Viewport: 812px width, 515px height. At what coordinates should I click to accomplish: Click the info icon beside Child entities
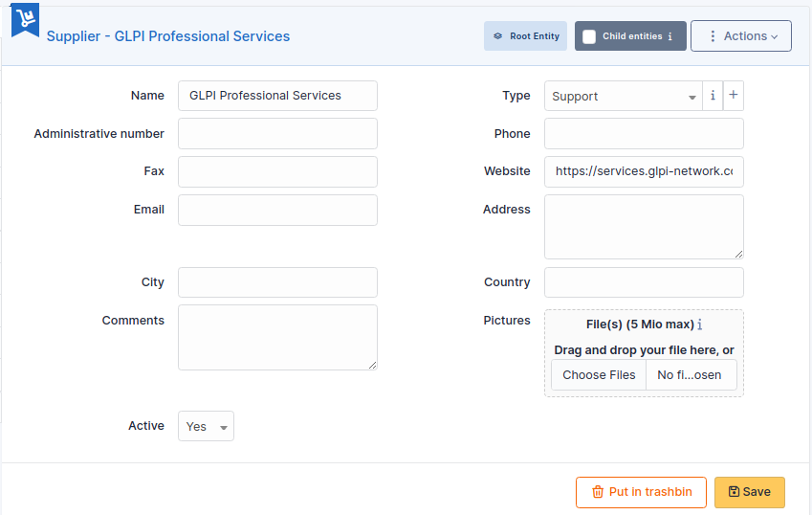[x=670, y=36]
